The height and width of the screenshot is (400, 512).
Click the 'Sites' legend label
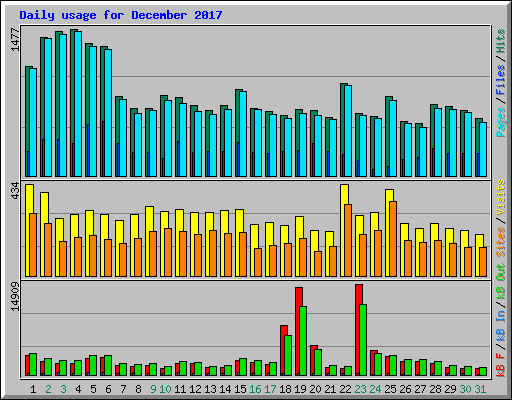(x=501, y=242)
